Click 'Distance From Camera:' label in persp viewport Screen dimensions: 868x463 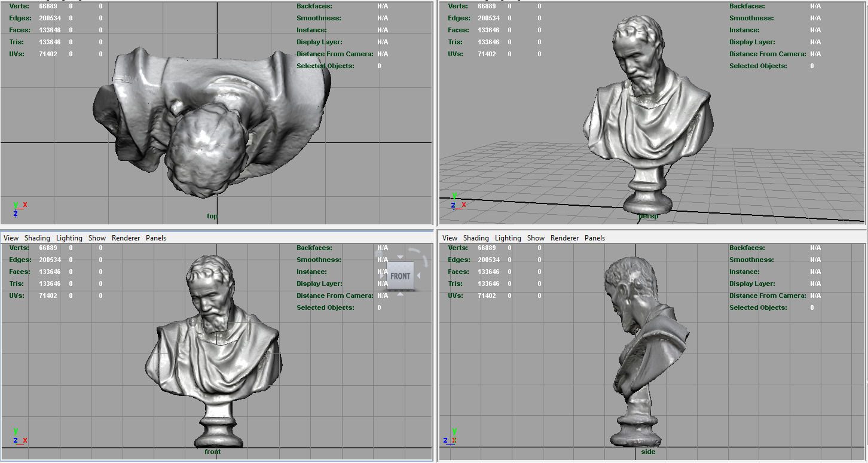pyautogui.click(x=768, y=54)
